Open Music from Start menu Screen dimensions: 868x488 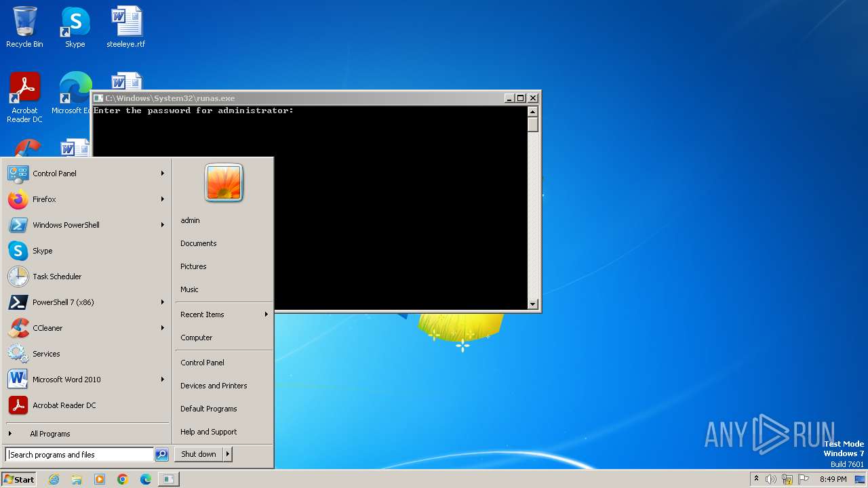224,289
